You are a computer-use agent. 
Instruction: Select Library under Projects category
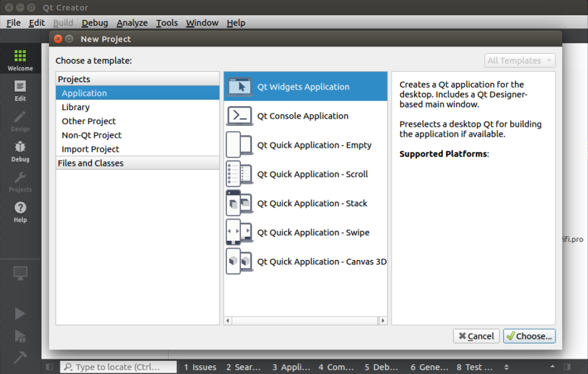pyautogui.click(x=76, y=107)
